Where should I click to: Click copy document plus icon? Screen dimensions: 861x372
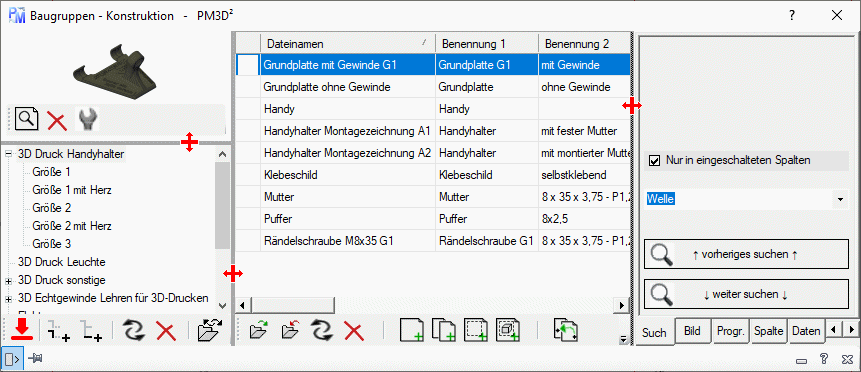tap(444, 330)
